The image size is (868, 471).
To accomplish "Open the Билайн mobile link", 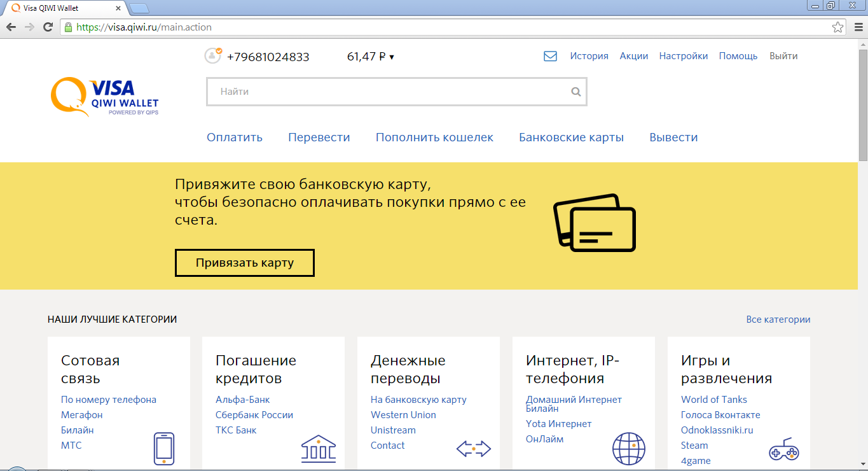I will [78, 430].
